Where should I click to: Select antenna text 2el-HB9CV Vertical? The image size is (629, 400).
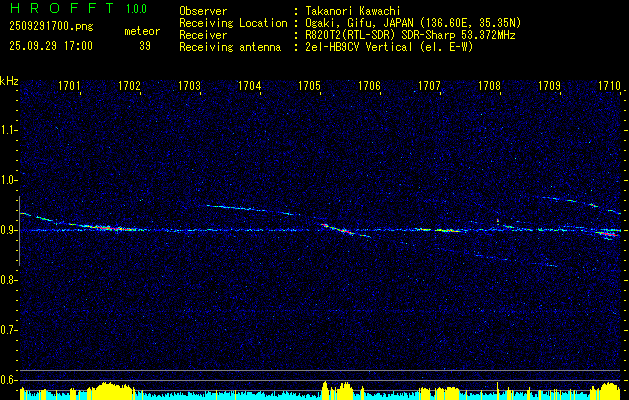point(359,47)
